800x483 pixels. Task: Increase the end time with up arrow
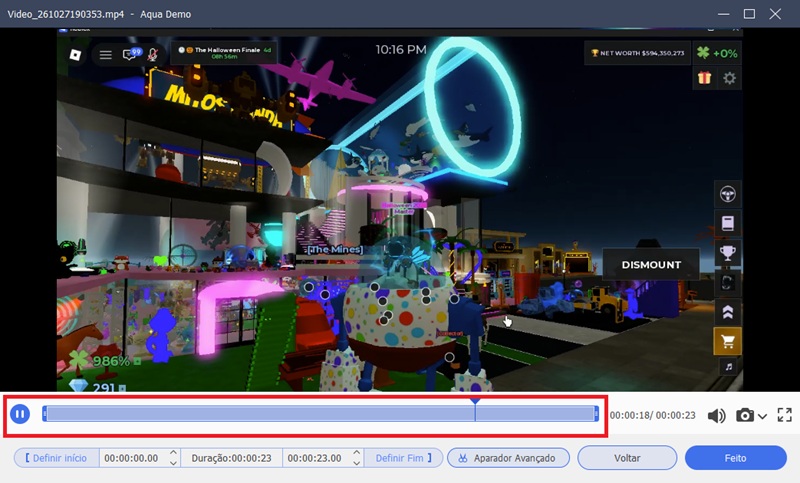[357, 453]
